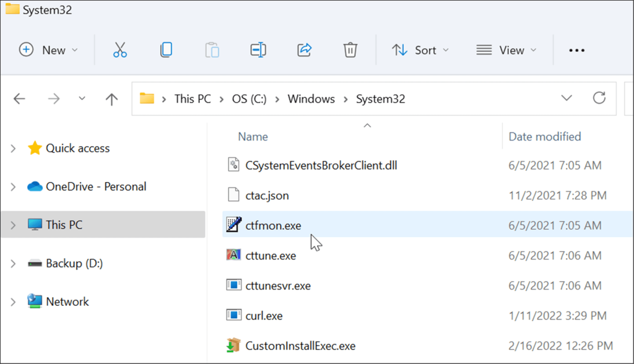Click Windows in the breadcrumb path
Image resolution: width=634 pixels, height=364 pixels.
(x=311, y=98)
